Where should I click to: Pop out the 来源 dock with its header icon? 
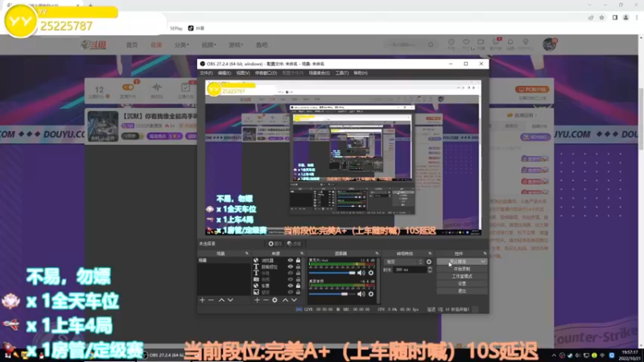click(x=301, y=253)
